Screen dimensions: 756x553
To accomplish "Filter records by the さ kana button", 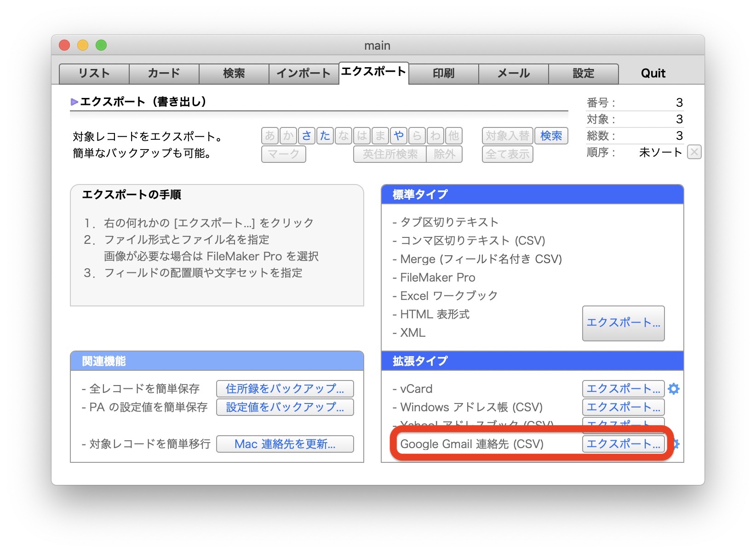I will pyautogui.click(x=307, y=136).
